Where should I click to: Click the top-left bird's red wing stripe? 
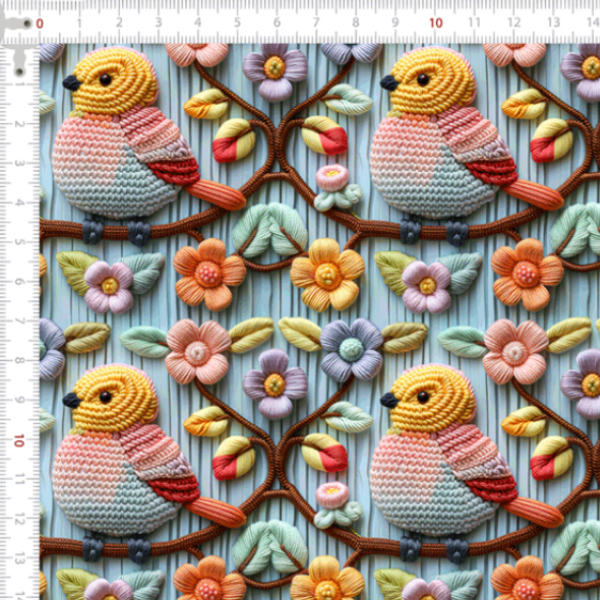tap(174, 172)
